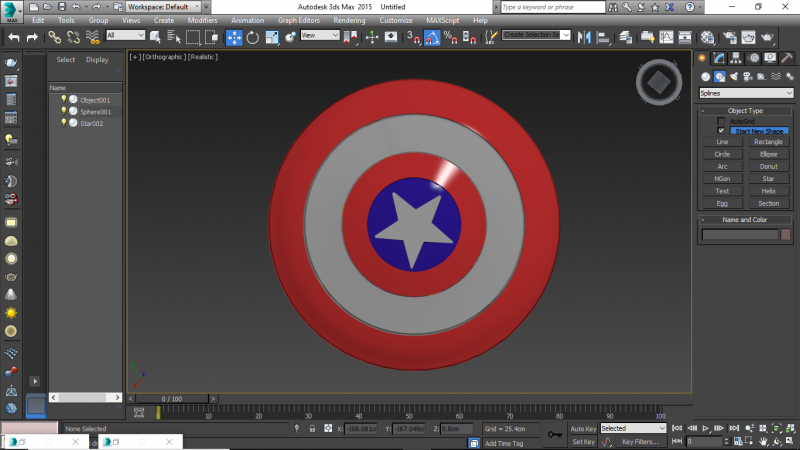Toggle visibility bulb of Object001

(64, 99)
